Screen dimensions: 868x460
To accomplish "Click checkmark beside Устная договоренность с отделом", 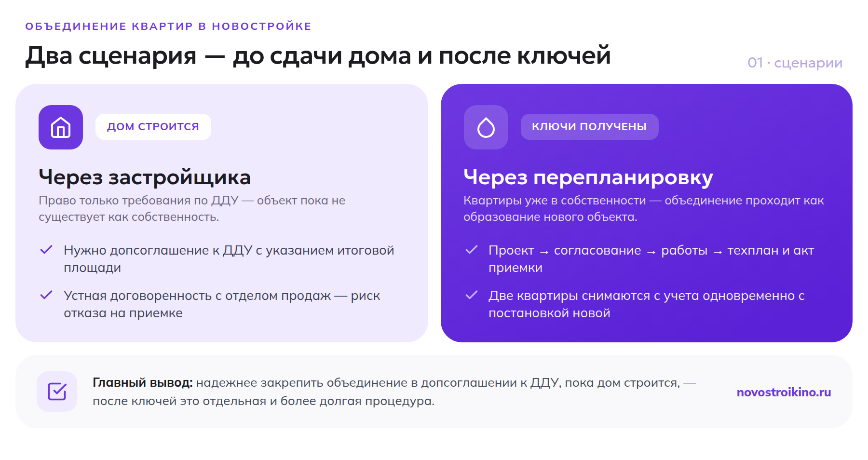I will pyautogui.click(x=46, y=295).
